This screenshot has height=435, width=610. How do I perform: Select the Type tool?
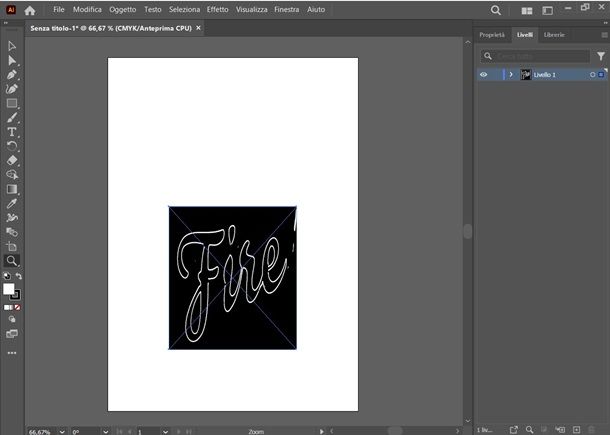tap(12, 132)
